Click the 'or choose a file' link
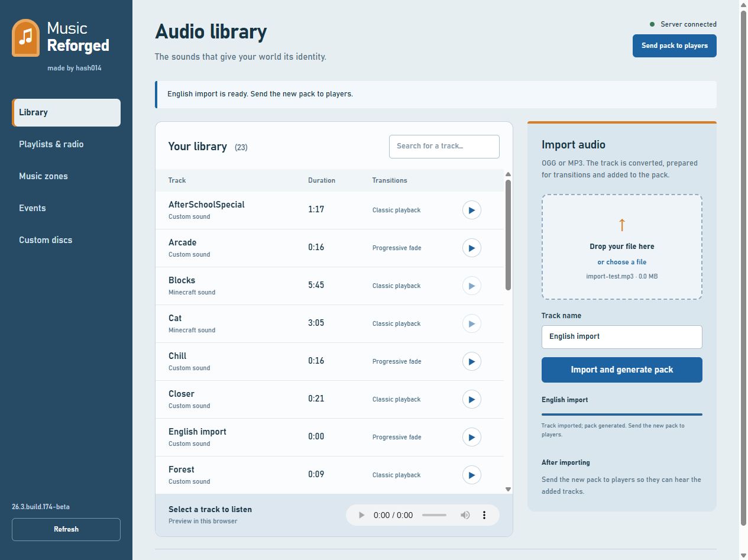The height and width of the screenshot is (560, 748). coord(621,262)
